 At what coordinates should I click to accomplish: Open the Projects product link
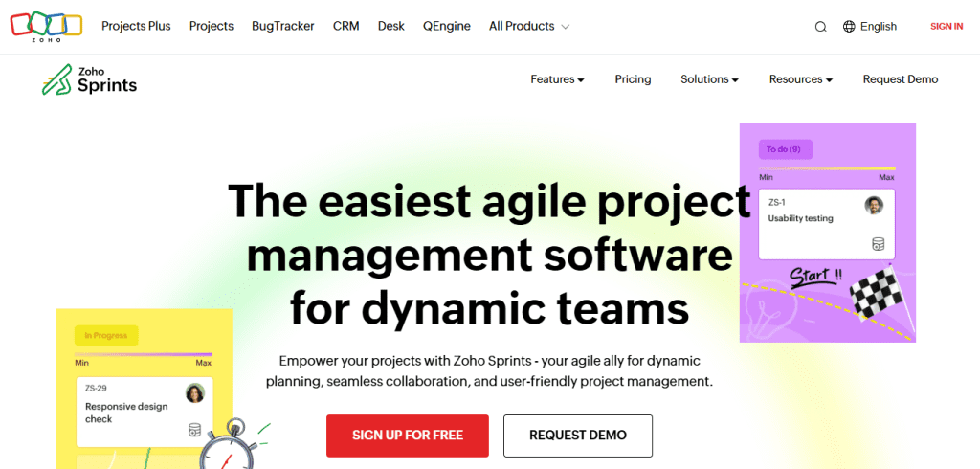tap(212, 26)
